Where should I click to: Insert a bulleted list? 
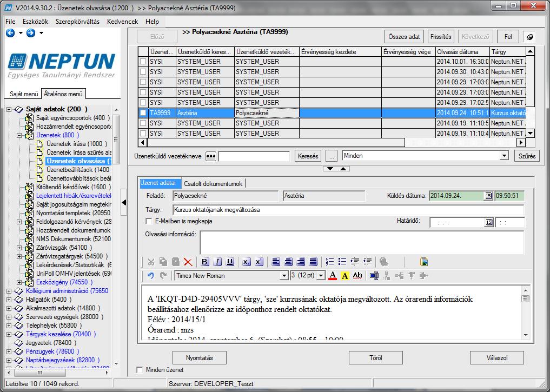[342, 262]
